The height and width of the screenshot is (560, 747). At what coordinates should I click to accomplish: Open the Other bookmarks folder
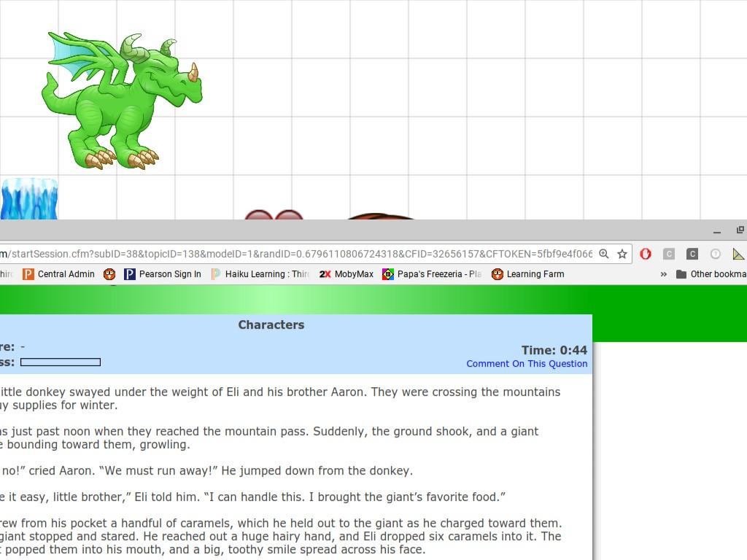click(711, 274)
